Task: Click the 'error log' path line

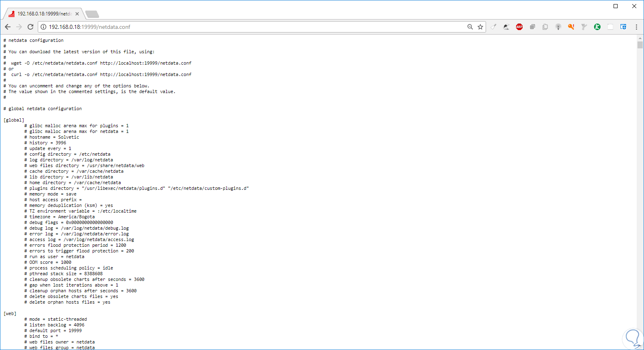Action: tap(76, 234)
